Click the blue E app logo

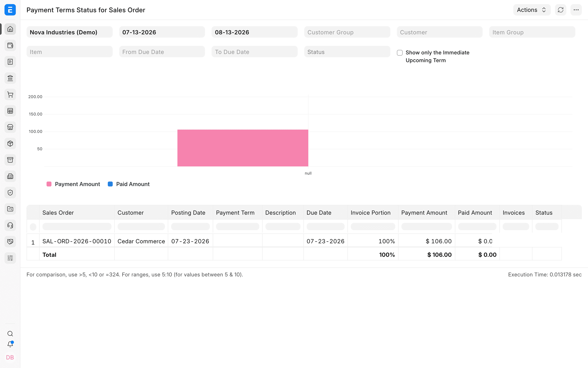[x=10, y=10]
